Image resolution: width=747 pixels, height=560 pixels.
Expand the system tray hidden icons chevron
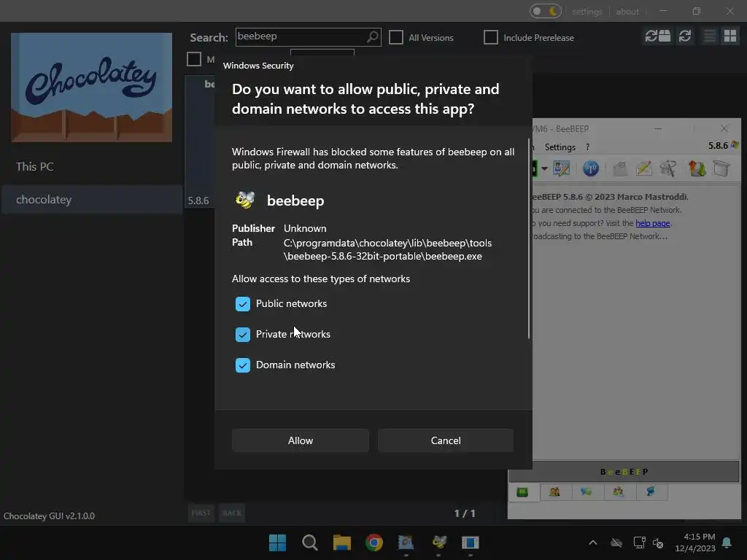click(593, 542)
